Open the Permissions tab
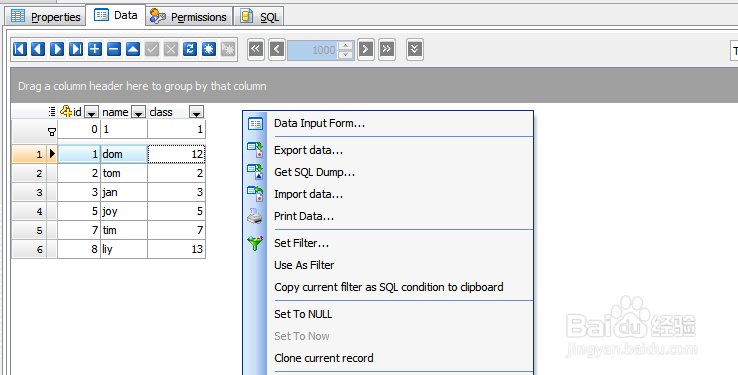The image size is (738, 375). (189, 17)
